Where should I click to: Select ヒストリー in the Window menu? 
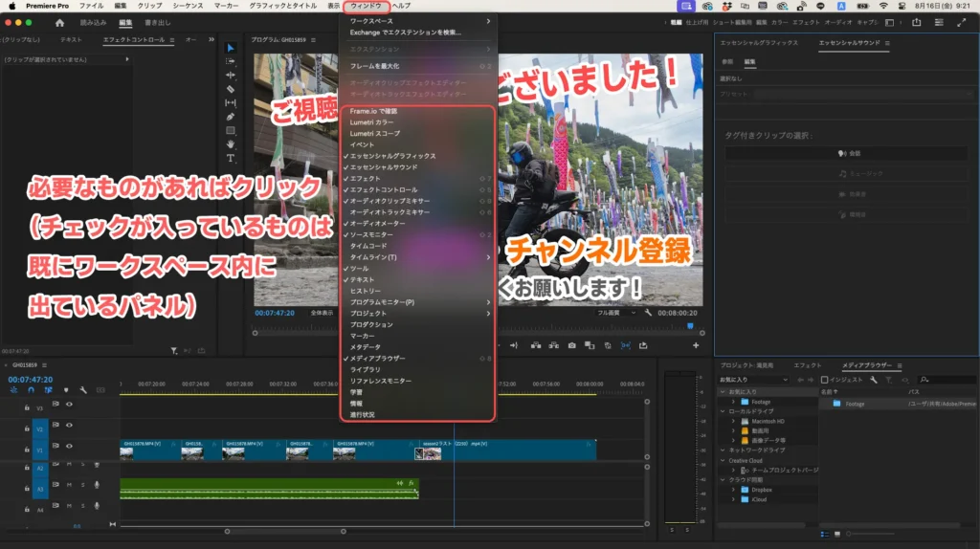click(367, 291)
